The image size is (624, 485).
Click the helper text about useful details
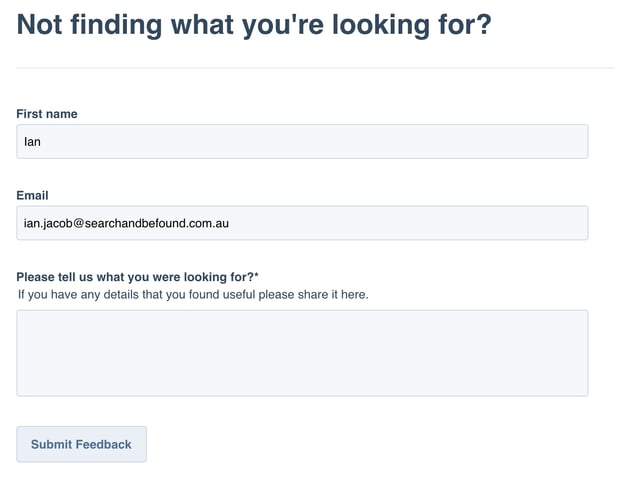coord(193,294)
